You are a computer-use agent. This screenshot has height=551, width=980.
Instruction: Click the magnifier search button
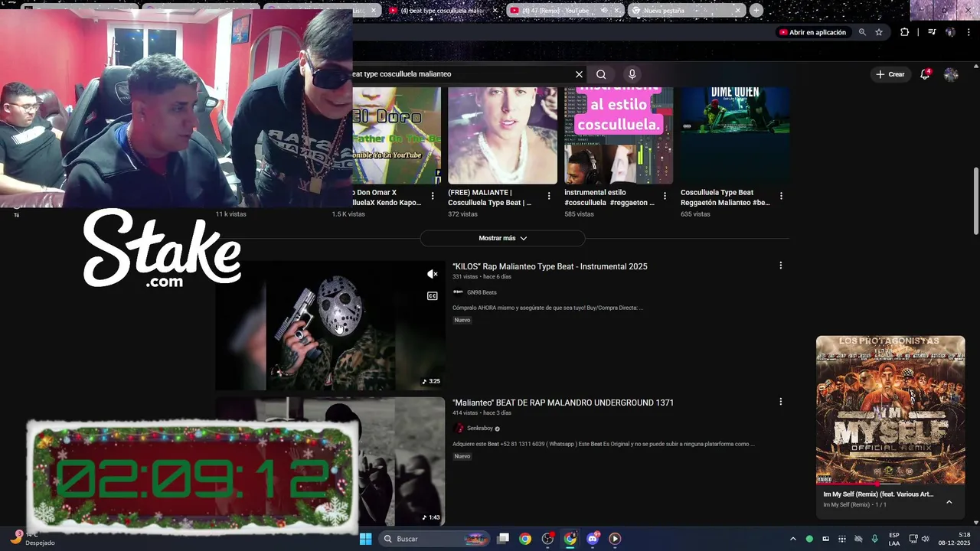pyautogui.click(x=601, y=74)
